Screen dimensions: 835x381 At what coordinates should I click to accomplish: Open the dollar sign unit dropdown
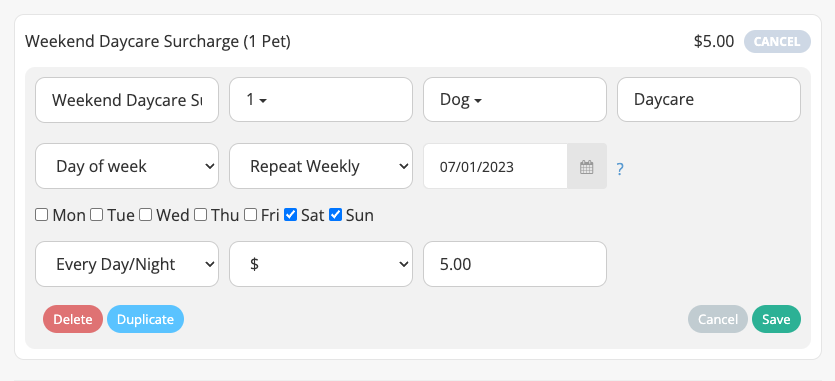321,264
